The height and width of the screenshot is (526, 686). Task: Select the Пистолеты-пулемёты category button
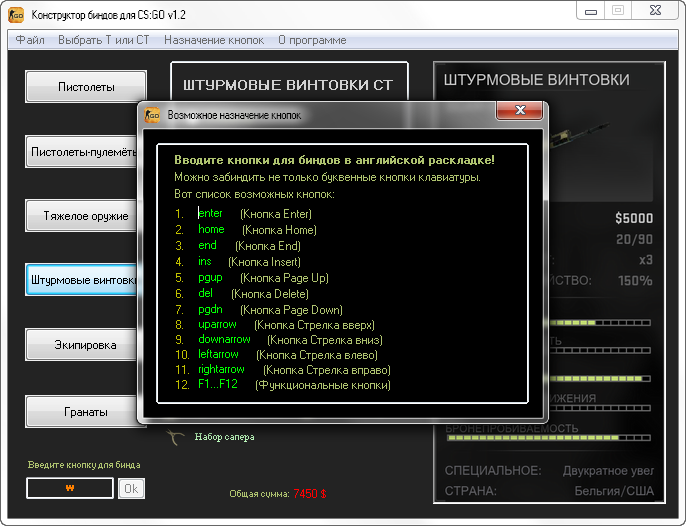81,152
